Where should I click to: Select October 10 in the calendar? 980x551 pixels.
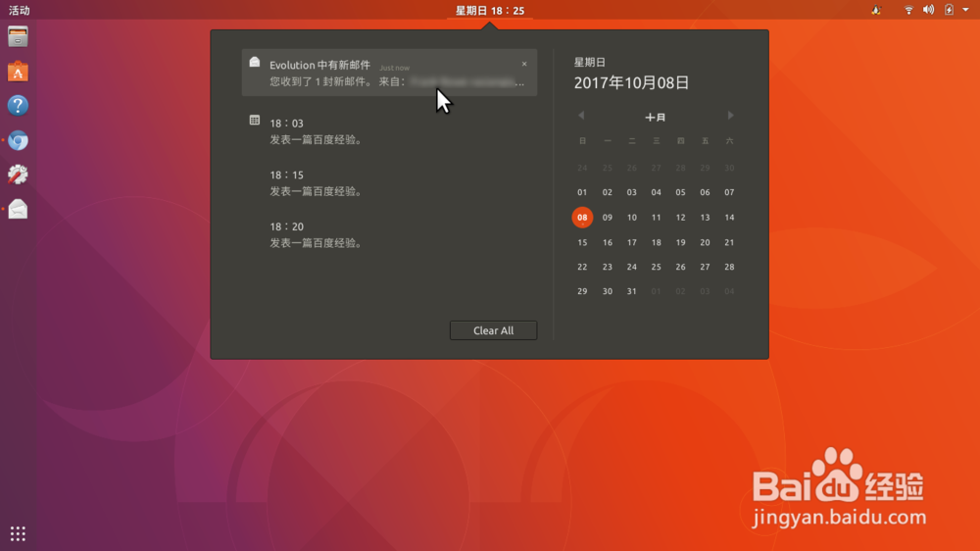coord(631,217)
